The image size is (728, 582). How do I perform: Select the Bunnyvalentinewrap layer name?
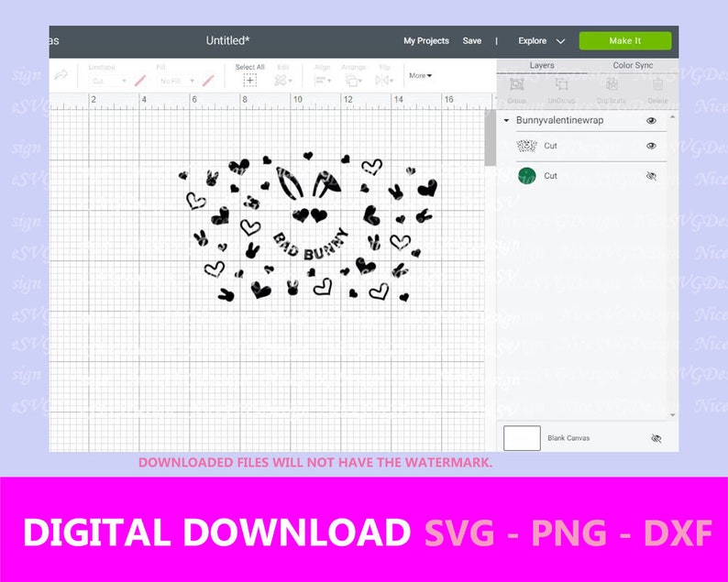pos(559,120)
